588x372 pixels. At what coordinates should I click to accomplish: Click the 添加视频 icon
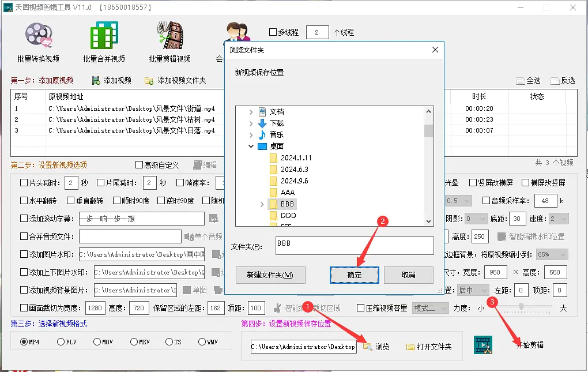[96, 80]
